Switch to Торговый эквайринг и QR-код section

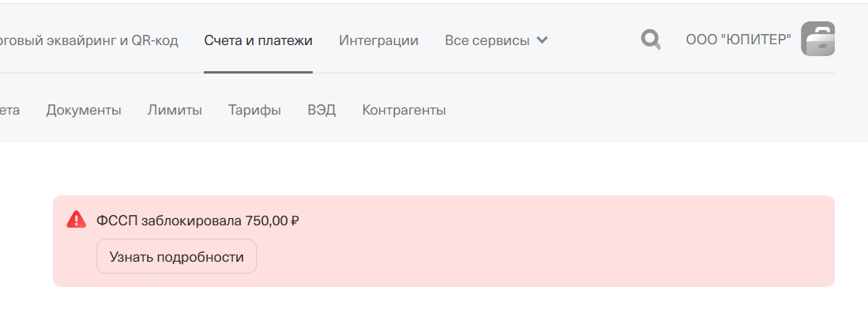[88, 40]
